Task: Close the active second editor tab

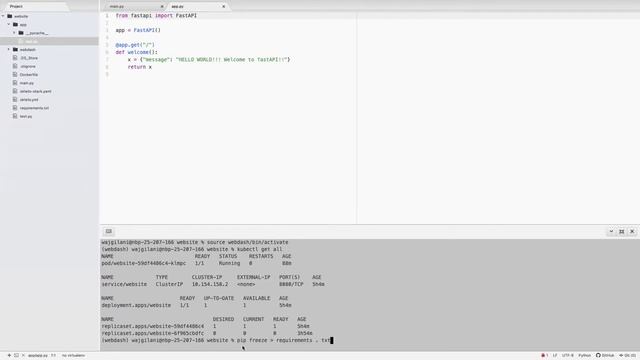Action: 224,7
